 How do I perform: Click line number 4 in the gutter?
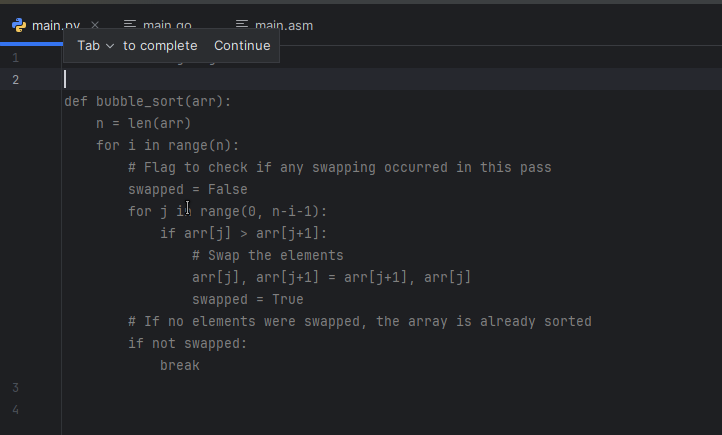15,409
